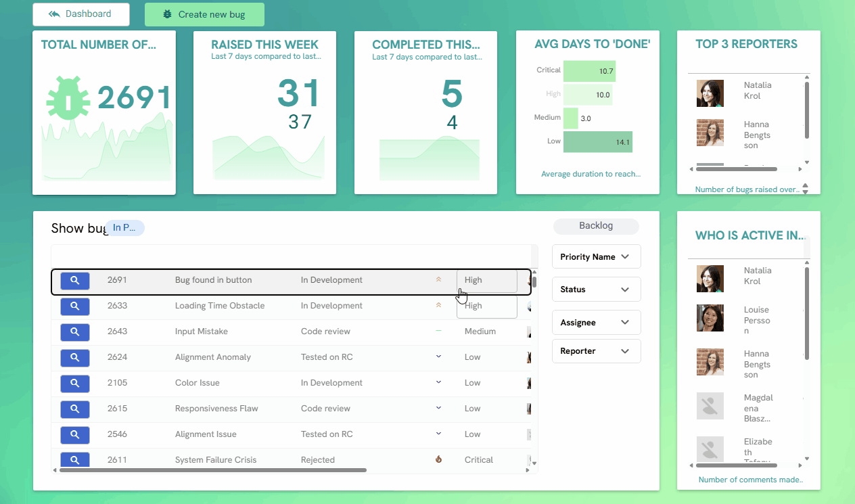855x504 pixels.
Task: Click the In Progress filter chip
Action: tap(124, 227)
